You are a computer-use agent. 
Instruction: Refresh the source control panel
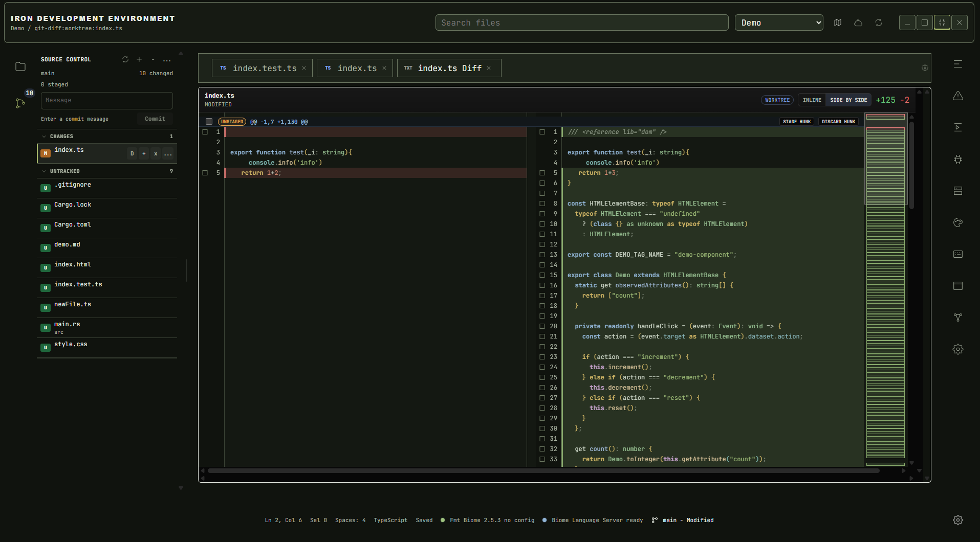[125, 59]
